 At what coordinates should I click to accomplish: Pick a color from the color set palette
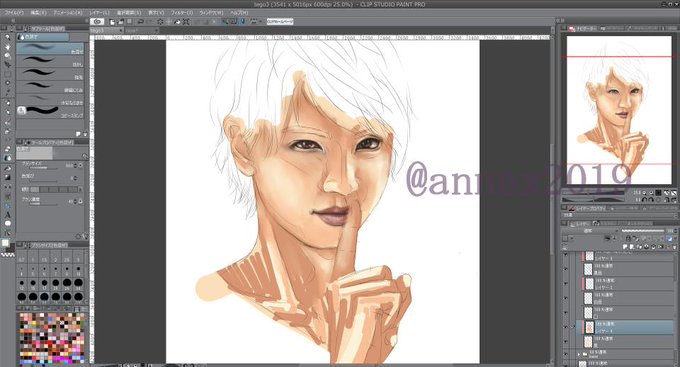pos(52,338)
